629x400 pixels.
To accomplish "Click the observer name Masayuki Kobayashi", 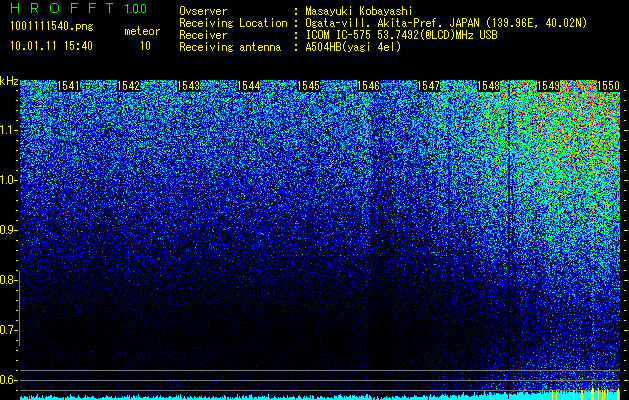I will pos(359,11).
